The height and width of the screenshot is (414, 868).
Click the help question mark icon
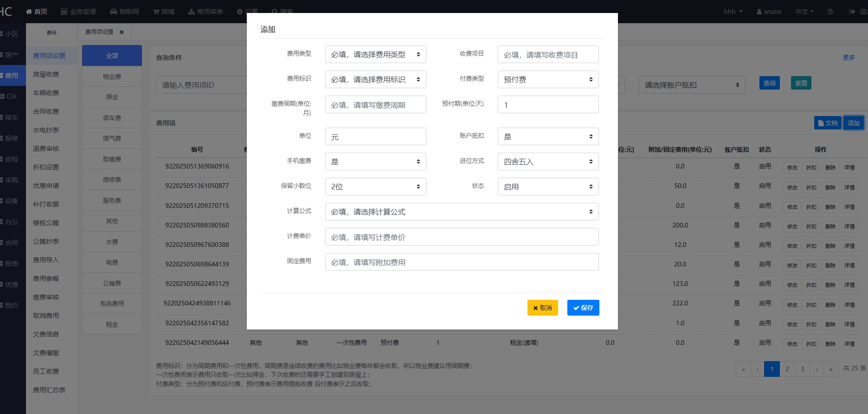[x=830, y=12]
